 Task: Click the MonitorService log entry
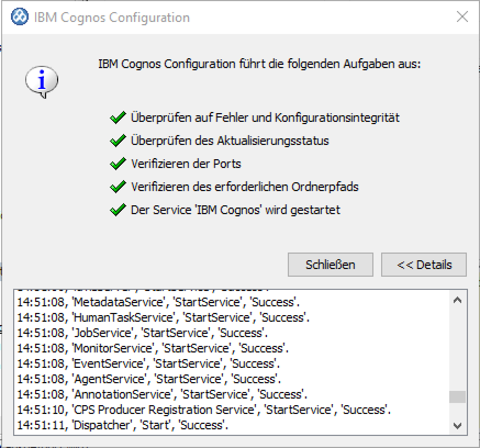[x=153, y=348]
